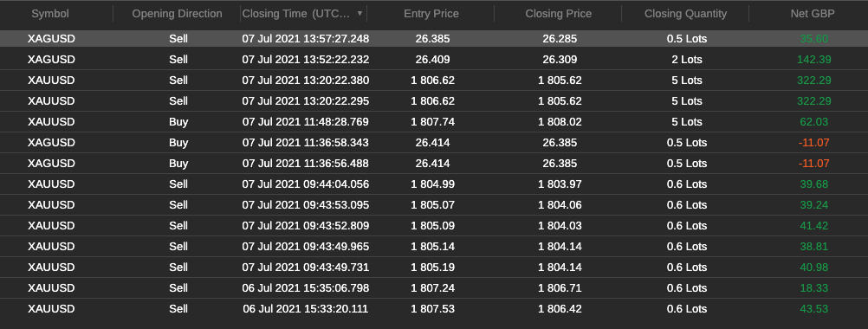Select the trade with entry price 1 804.99
This screenshot has height=329, width=868.
(434, 184)
